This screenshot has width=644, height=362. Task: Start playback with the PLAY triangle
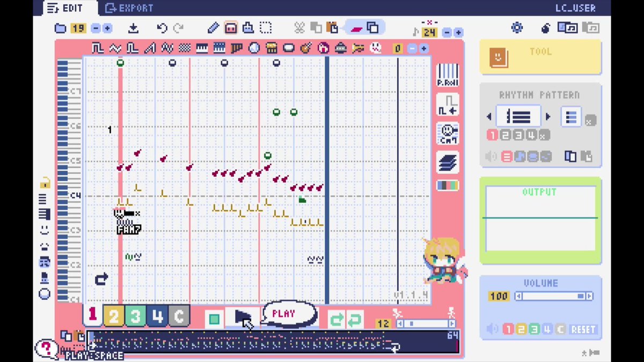pyautogui.click(x=243, y=318)
